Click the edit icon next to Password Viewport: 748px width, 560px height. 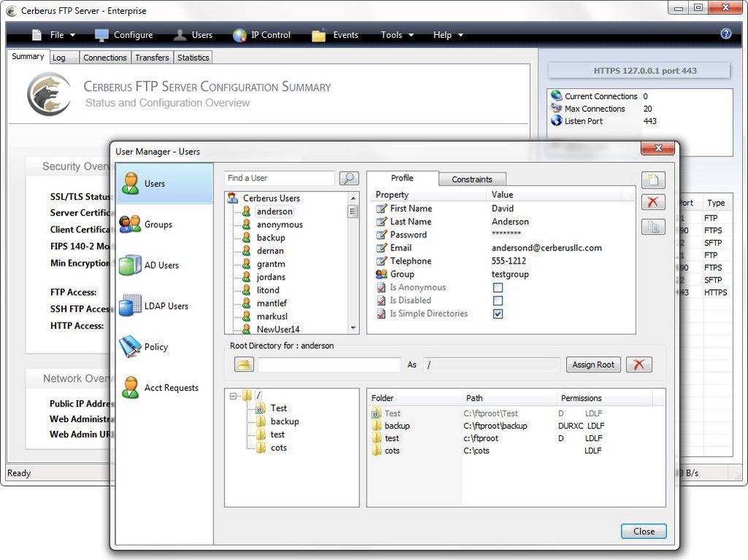[381, 234]
